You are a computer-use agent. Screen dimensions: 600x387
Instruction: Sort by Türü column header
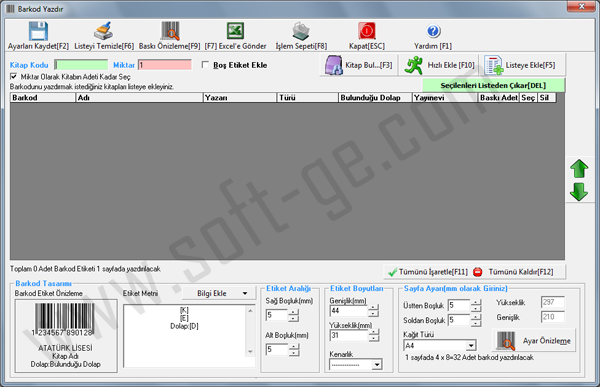(308, 98)
